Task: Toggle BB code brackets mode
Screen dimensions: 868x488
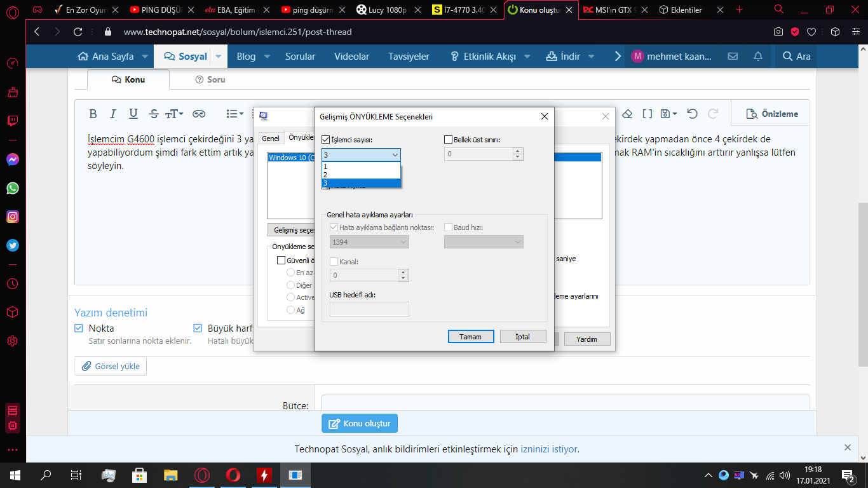Action: pyautogui.click(x=648, y=114)
